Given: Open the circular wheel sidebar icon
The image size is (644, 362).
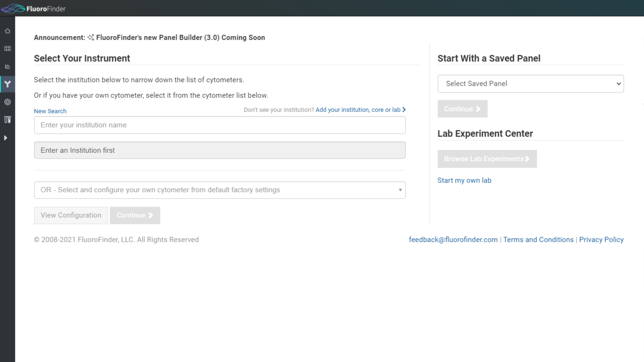Looking at the screenshot, I should [8, 102].
